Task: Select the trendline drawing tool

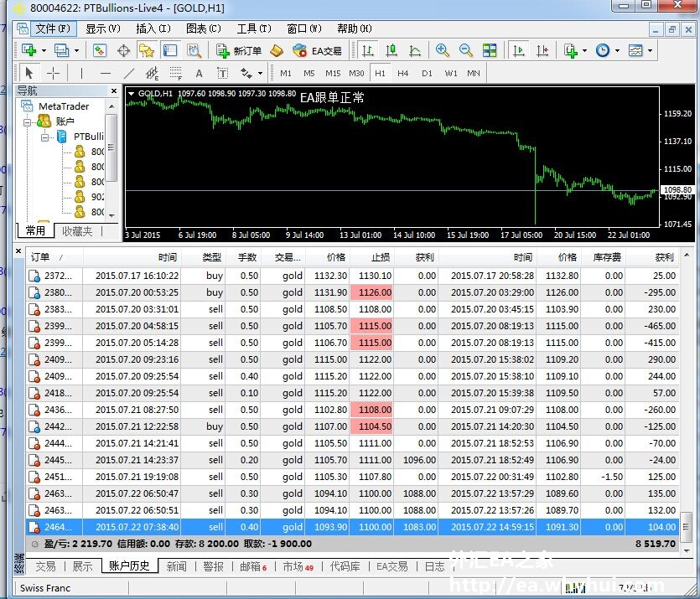Action: (129, 73)
